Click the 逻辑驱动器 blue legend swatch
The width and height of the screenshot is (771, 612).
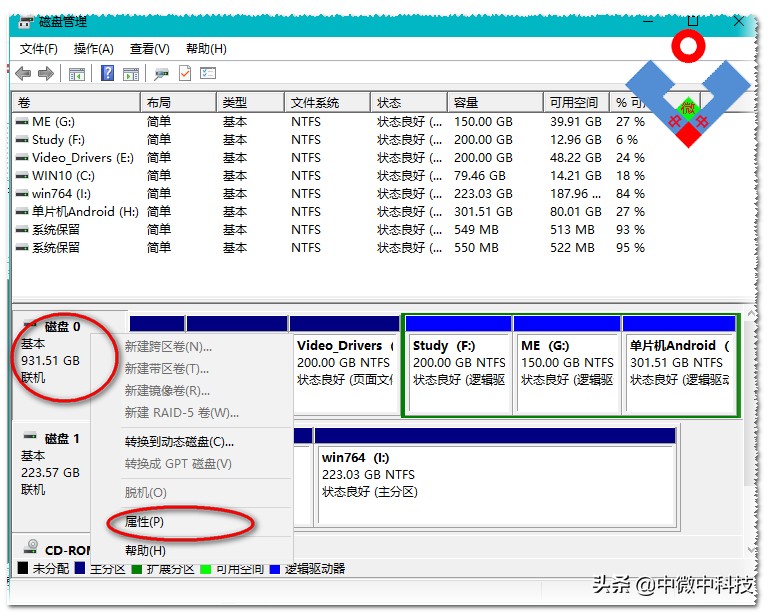(275, 569)
